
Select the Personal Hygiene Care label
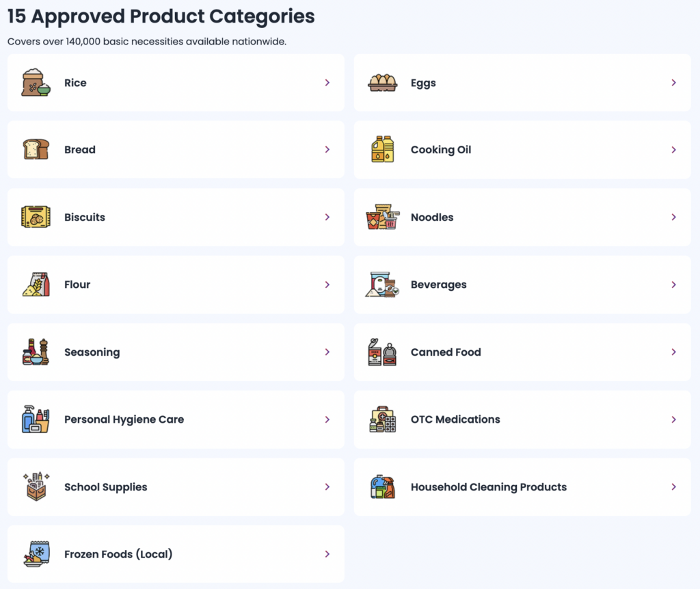pos(124,419)
